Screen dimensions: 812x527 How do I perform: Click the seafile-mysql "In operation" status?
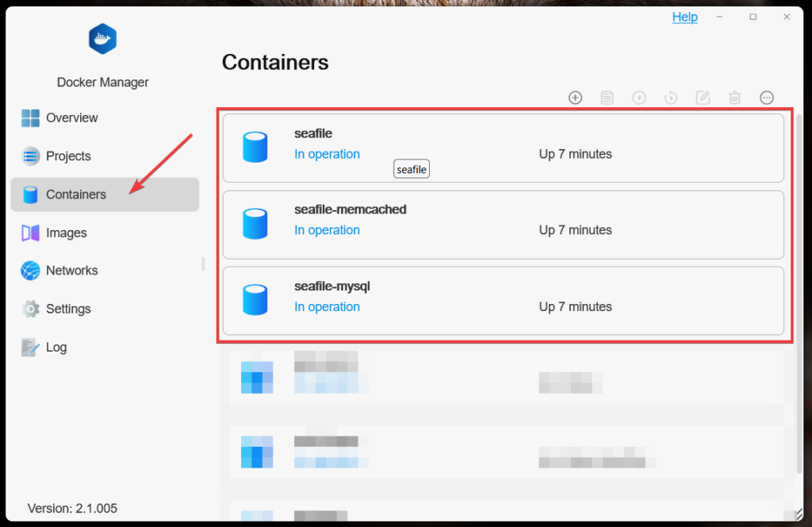327,307
